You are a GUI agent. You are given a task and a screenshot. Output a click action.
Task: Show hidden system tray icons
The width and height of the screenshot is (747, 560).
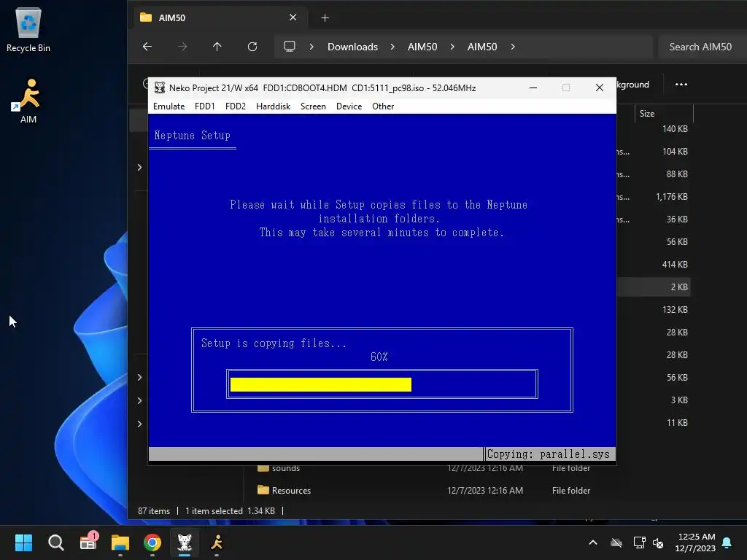click(593, 542)
